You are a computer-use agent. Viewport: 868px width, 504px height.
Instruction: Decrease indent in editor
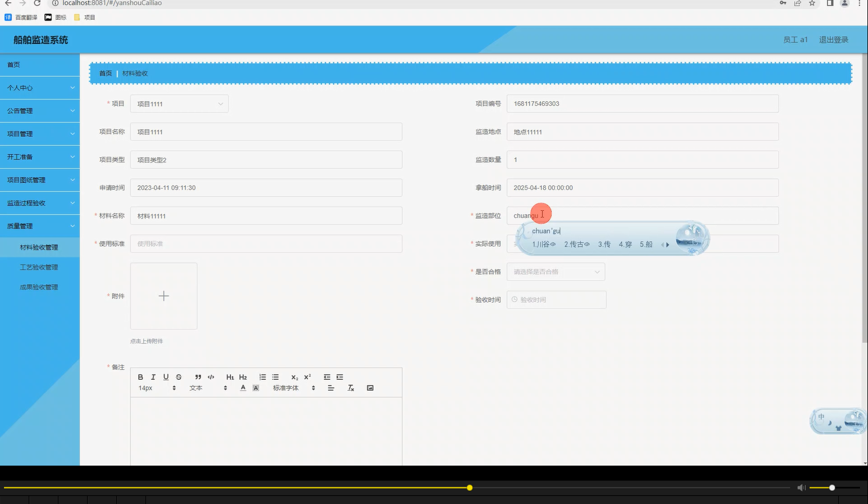point(327,377)
